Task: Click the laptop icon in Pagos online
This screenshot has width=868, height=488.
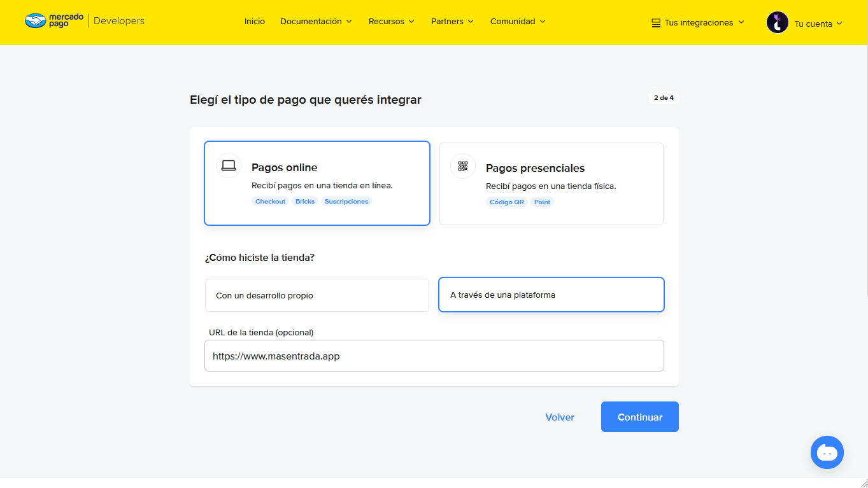Action: pyautogui.click(x=229, y=165)
